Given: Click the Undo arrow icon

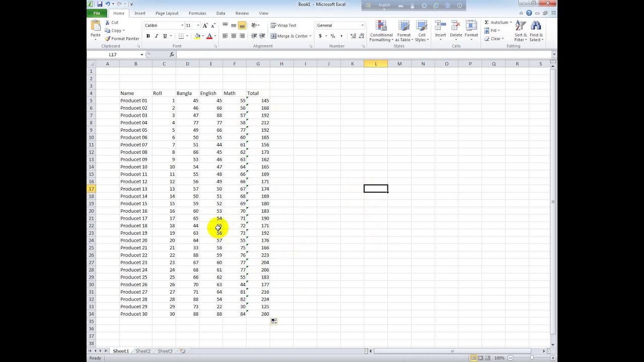Looking at the screenshot, I should click(107, 4).
